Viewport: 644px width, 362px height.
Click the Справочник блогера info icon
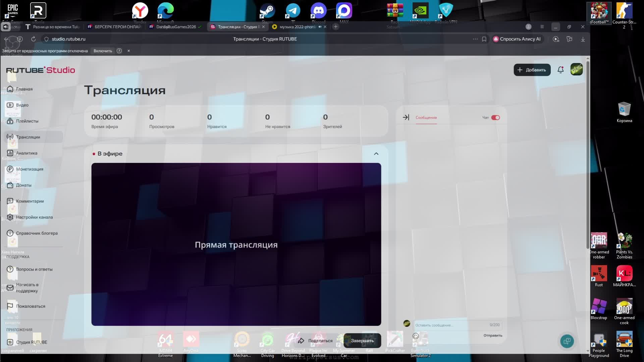tap(10, 233)
